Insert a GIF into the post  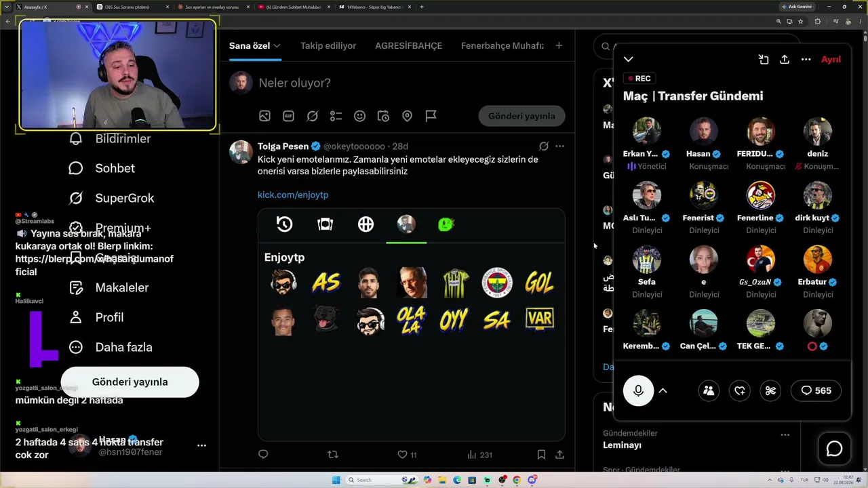point(288,116)
